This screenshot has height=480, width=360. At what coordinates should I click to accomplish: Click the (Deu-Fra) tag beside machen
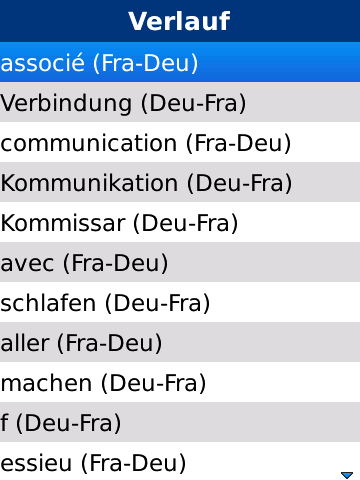(154, 383)
